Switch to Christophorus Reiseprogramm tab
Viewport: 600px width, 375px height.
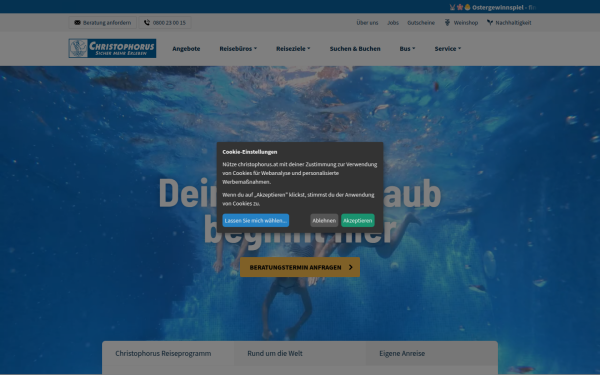[x=168, y=353]
